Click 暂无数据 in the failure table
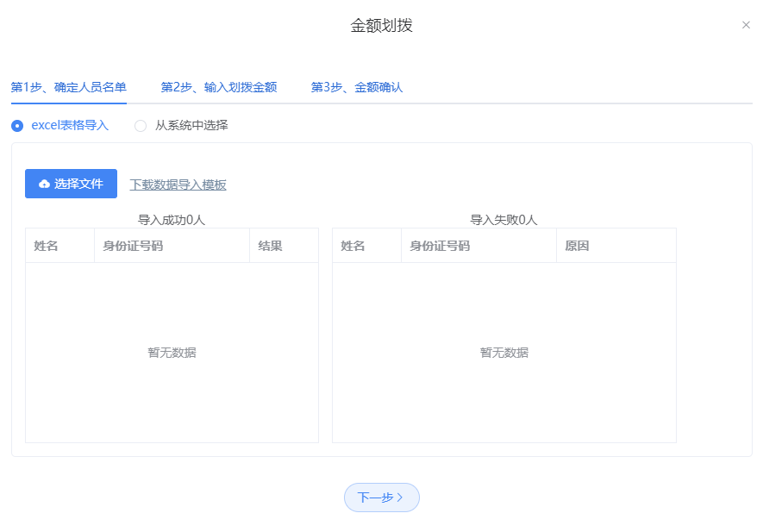 [x=504, y=353]
